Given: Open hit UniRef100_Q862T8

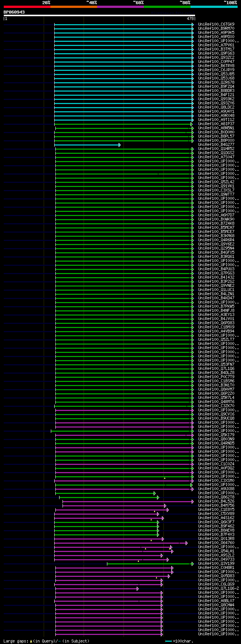Looking at the screenshot, I should click(216, 497).
